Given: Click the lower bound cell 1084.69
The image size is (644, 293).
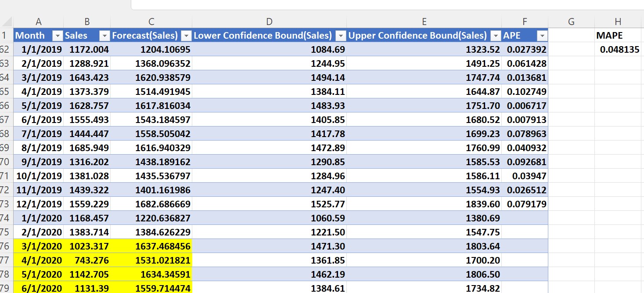Looking at the screenshot, I should (x=269, y=50).
